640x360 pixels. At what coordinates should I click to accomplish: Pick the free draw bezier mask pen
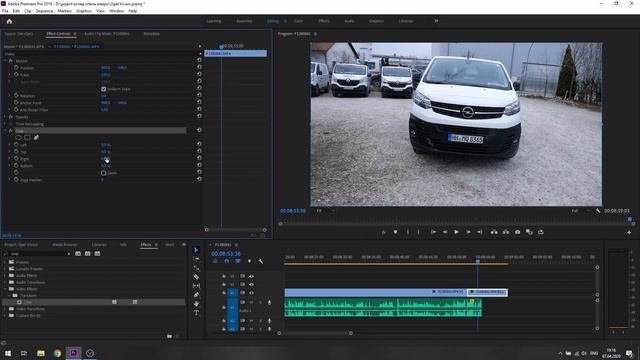[x=36, y=138]
